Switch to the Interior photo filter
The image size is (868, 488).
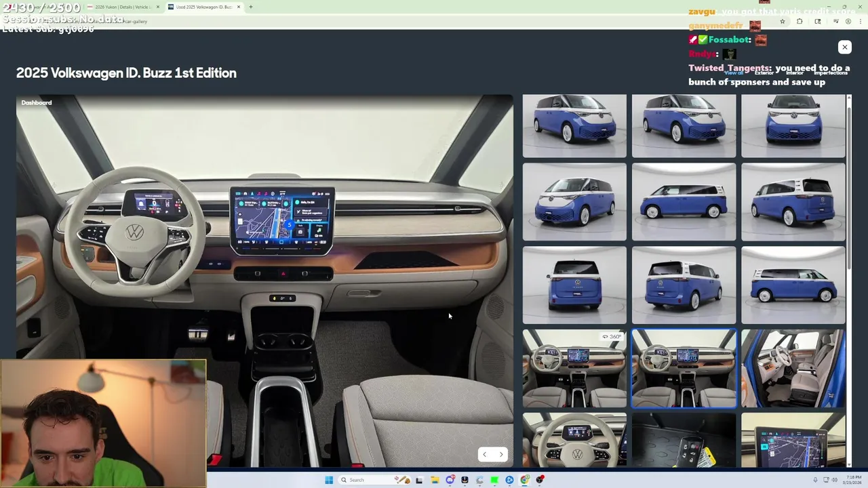click(795, 73)
